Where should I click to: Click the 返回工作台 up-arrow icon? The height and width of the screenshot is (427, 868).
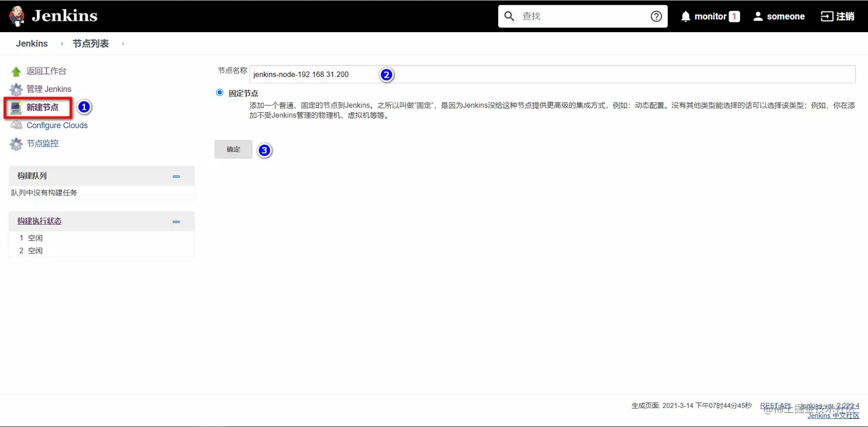(x=16, y=71)
